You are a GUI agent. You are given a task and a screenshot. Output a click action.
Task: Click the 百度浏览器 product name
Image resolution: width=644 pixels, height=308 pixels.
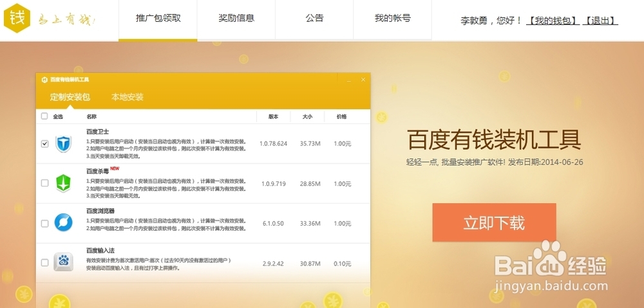coord(100,211)
